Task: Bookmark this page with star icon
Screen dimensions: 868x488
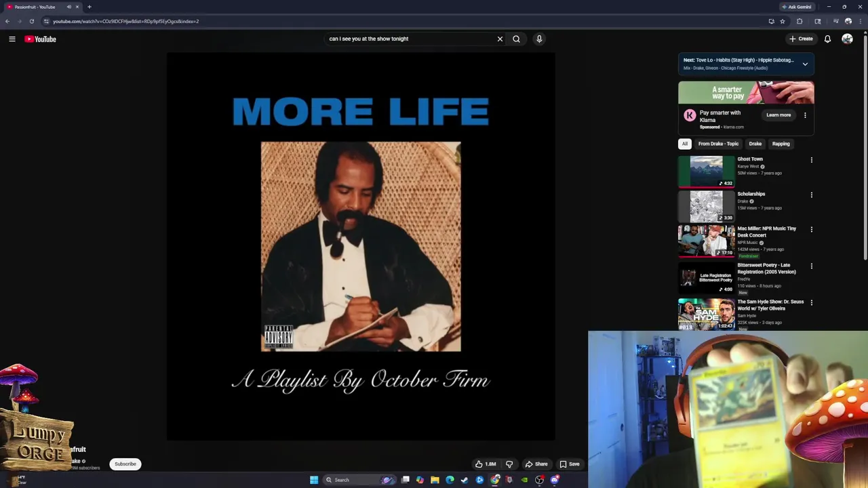Action: click(x=783, y=21)
